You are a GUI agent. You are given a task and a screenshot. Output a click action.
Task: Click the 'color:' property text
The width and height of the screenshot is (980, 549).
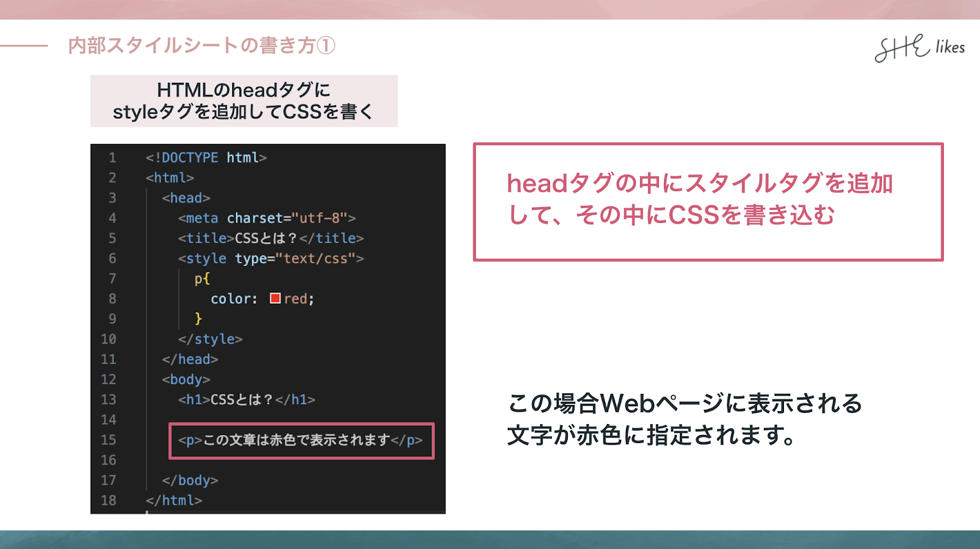234,299
